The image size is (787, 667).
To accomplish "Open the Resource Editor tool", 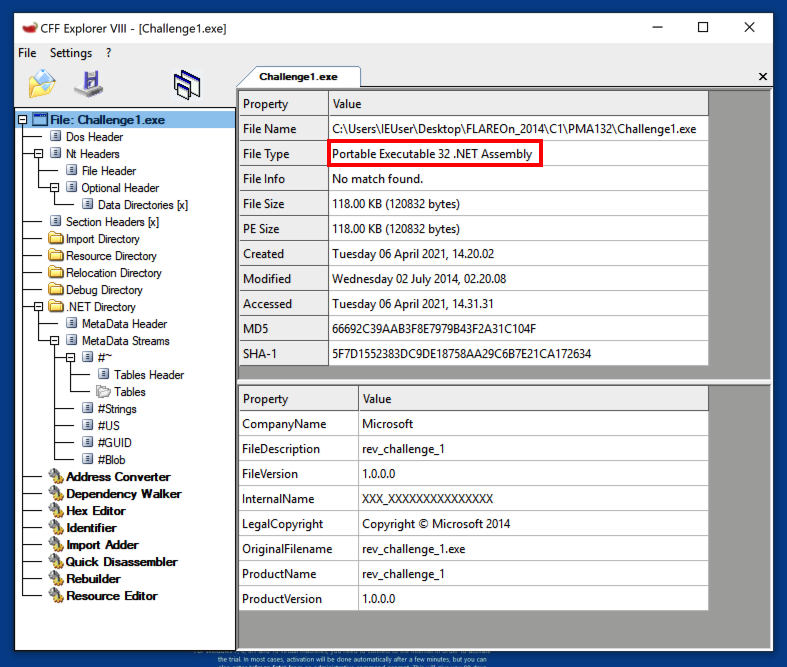I will tap(111, 596).
